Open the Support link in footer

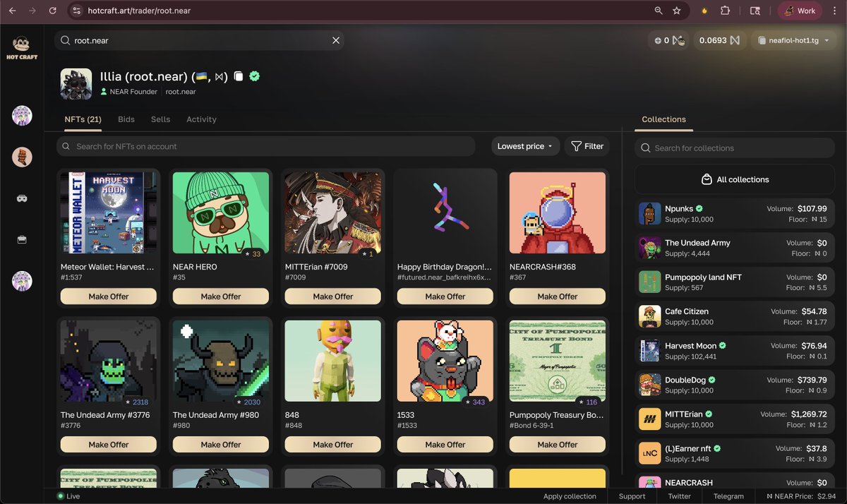(x=632, y=496)
